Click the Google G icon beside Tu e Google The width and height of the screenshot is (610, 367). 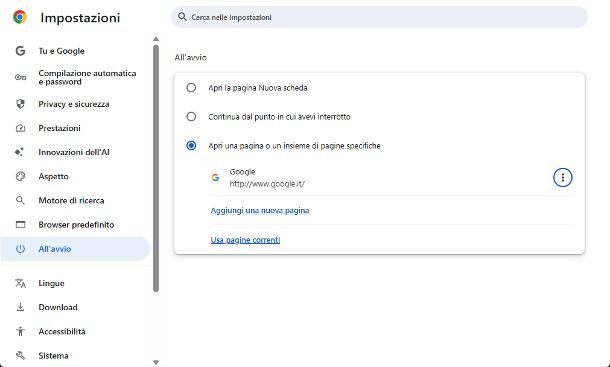(x=20, y=51)
